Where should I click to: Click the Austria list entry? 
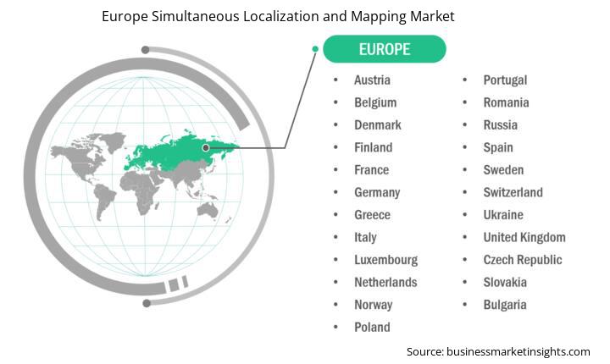pos(372,80)
